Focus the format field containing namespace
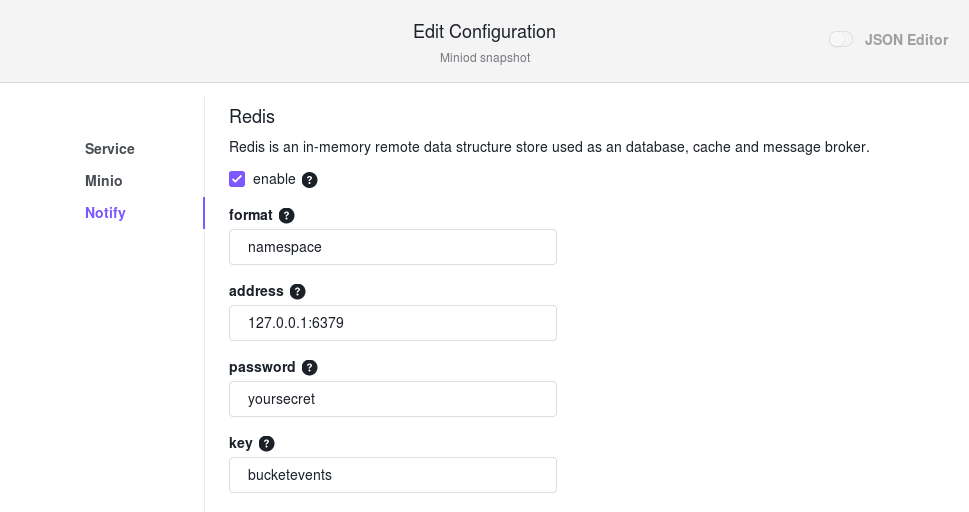 tap(393, 247)
